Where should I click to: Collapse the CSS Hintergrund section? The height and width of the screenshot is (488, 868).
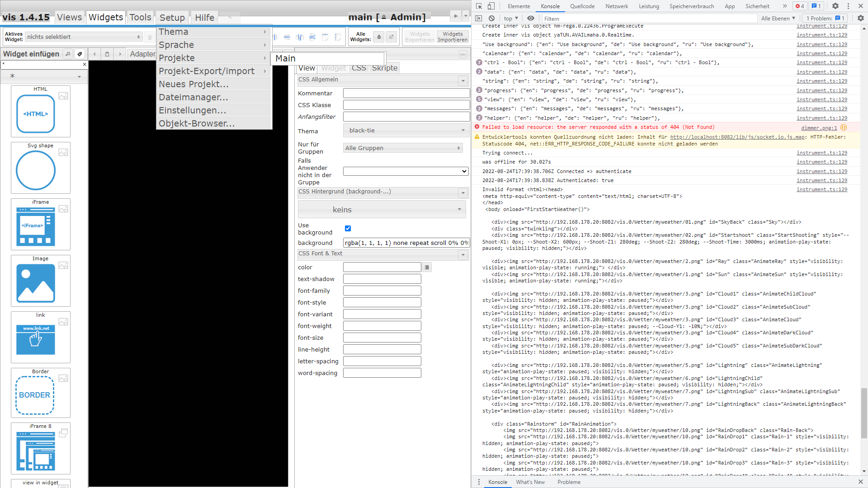(x=463, y=193)
